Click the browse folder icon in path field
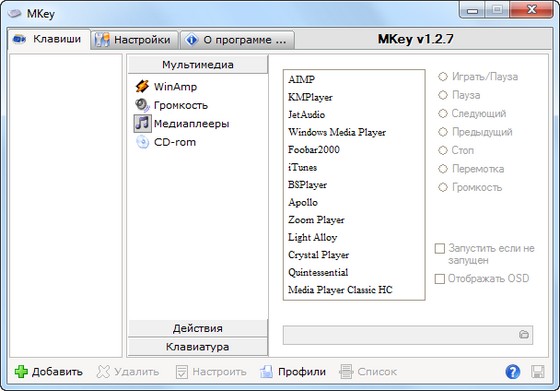The width and height of the screenshot is (560, 391). coord(524,335)
